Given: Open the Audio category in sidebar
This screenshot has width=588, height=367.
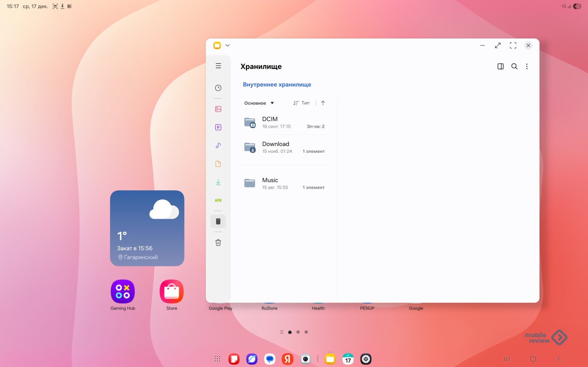Looking at the screenshot, I should pyautogui.click(x=218, y=145).
